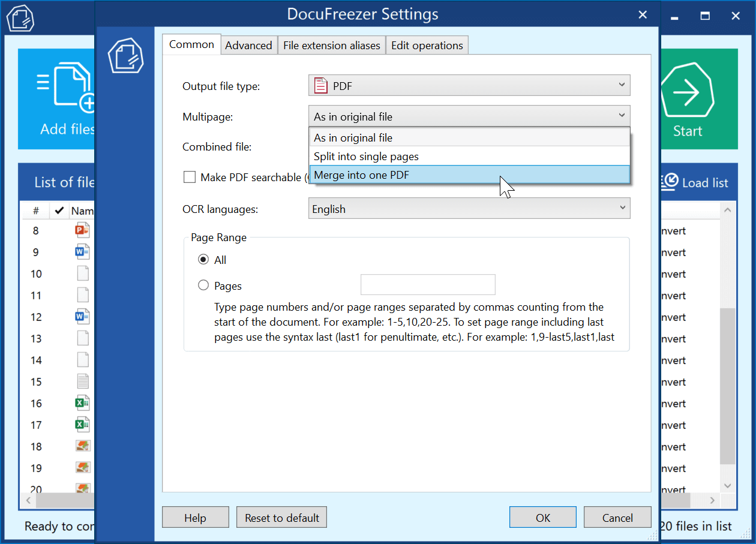Switch to the Advanced tab
The height and width of the screenshot is (544, 756).
coord(248,46)
